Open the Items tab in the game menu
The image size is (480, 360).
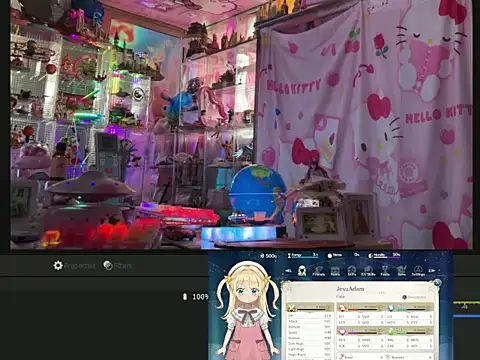click(x=335, y=271)
